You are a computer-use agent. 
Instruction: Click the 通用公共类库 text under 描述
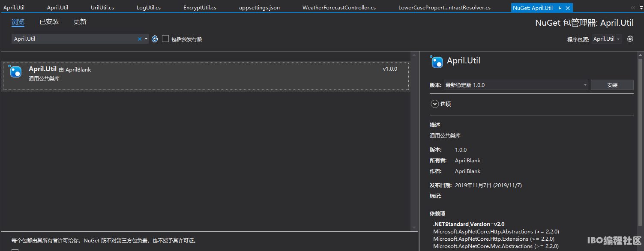(x=445, y=135)
